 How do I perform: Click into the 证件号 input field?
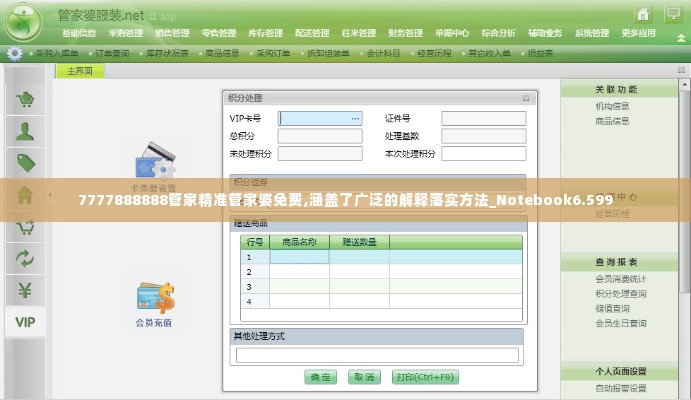coord(483,118)
